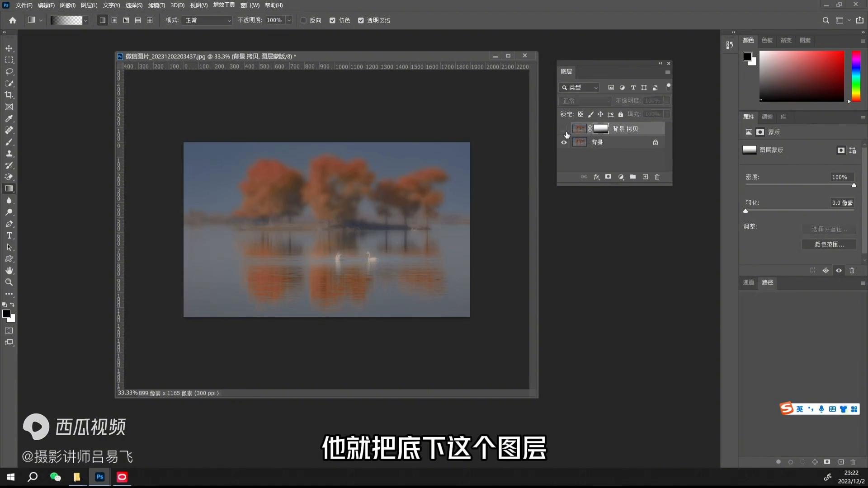Click the Delete layer trash icon
The width and height of the screenshot is (868, 488).
point(657,177)
